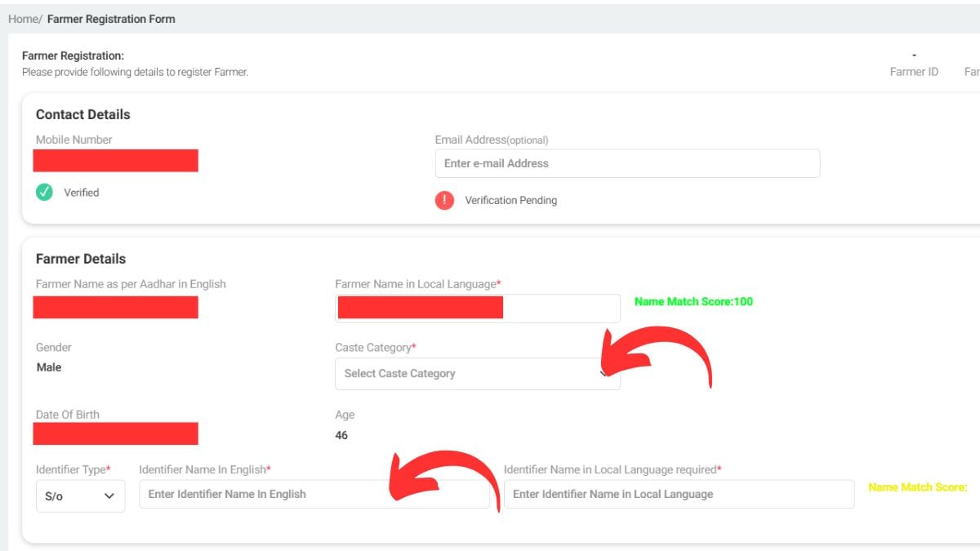Click the Farmer ID label
Screen dimensions: 980x551
tap(913, 71)
